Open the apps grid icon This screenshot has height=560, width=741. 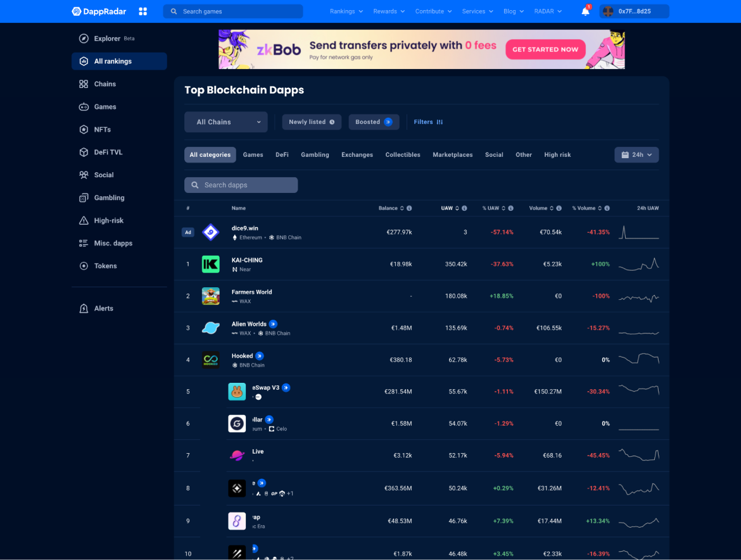pyautogui.click(x=142, y=11)
